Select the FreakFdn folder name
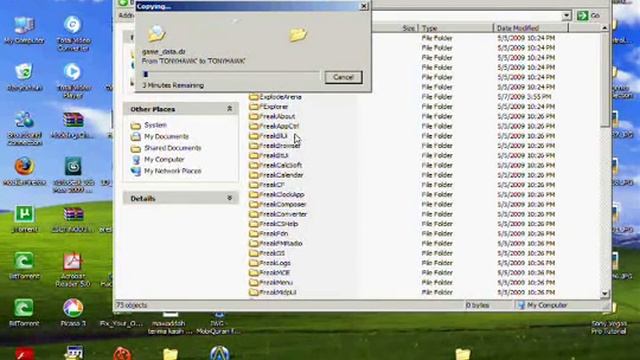The width and height of the screenshot is (640, 360). [x=274, y=234]
